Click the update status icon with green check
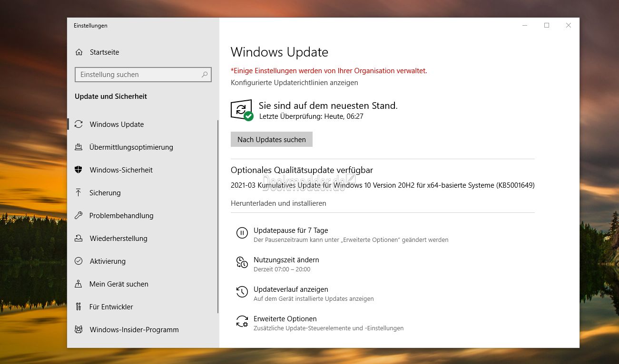 pyautogui.click(x=242, y=110)
